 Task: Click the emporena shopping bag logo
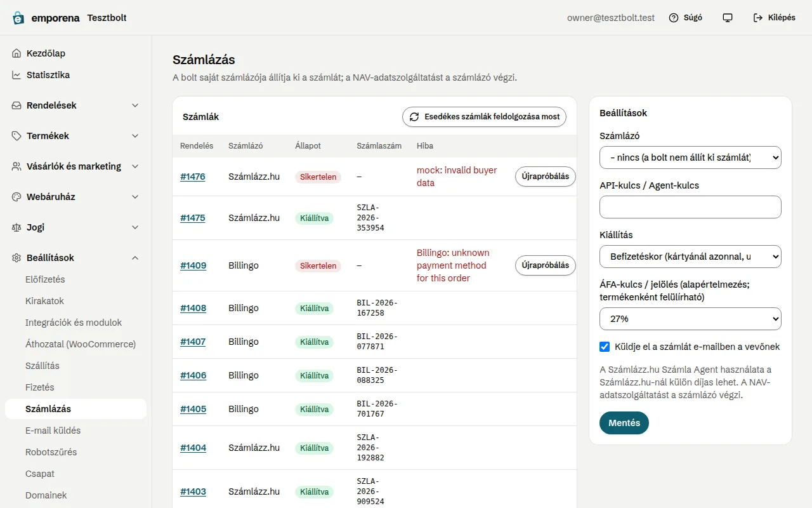[x=19, y=18]
